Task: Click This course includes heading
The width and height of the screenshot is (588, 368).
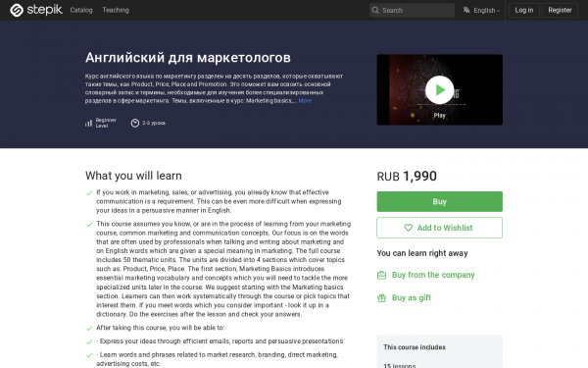Action: (415, 347)
